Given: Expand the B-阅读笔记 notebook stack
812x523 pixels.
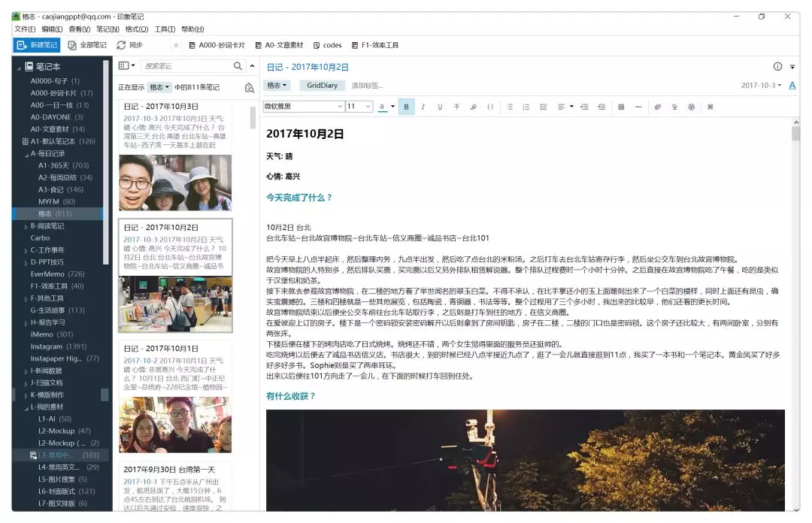Looking at the screenshot, I should click(x=26, y=226).
